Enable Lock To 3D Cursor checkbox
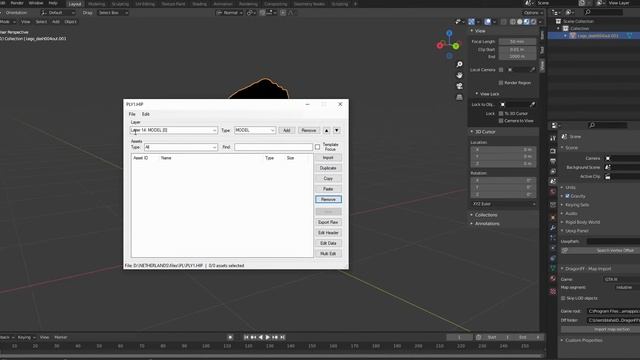 click(501, 113)
